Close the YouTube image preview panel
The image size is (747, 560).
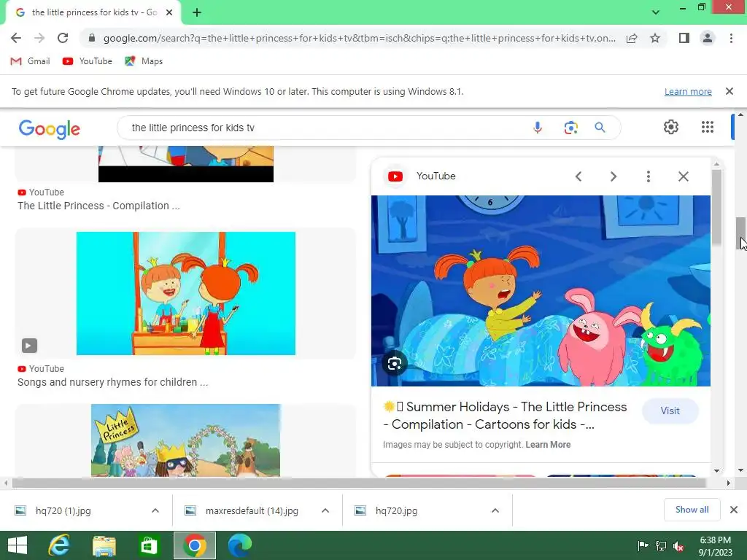click(x=683, y=176)
